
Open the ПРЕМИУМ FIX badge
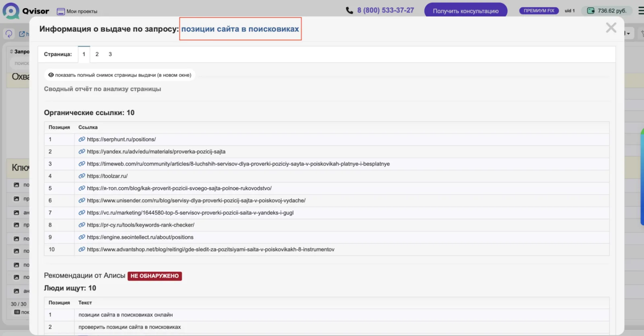(539, 11)
